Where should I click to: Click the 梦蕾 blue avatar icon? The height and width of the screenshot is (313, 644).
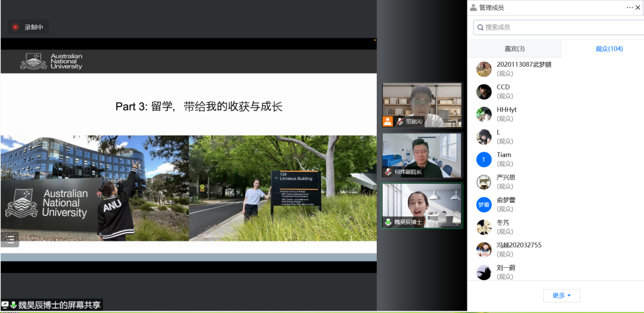484,204
